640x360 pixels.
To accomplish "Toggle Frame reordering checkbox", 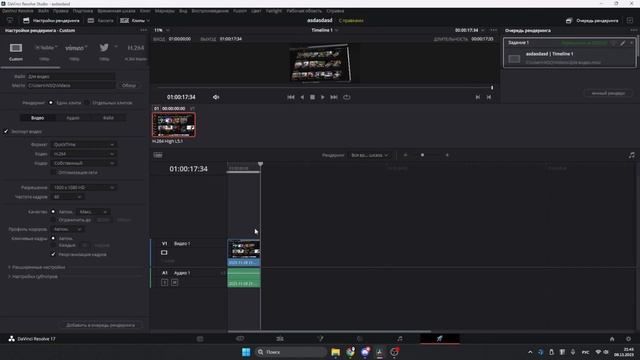I will pos(53,254).
